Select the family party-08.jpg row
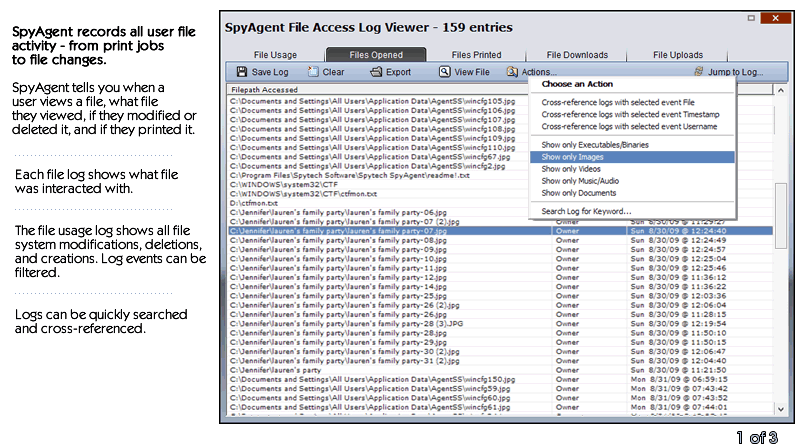 [501, 240]
